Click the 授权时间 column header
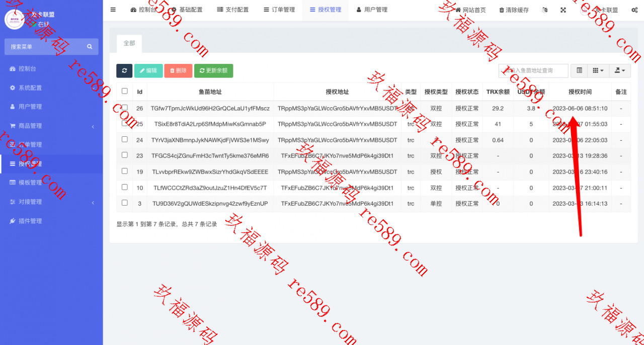 tap(580, 92)
